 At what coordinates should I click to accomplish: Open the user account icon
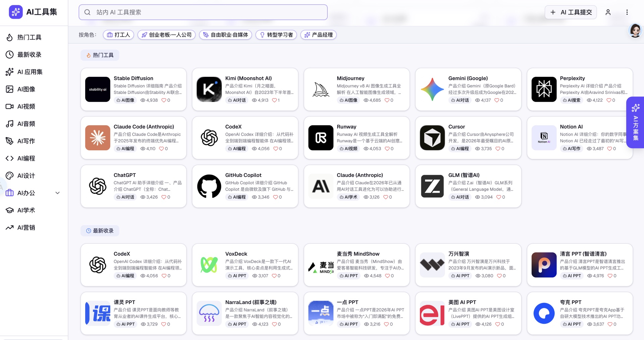point(608,12)
